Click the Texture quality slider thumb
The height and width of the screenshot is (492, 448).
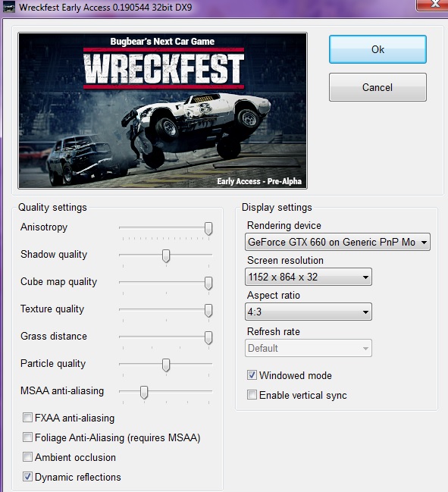point(208,310)
